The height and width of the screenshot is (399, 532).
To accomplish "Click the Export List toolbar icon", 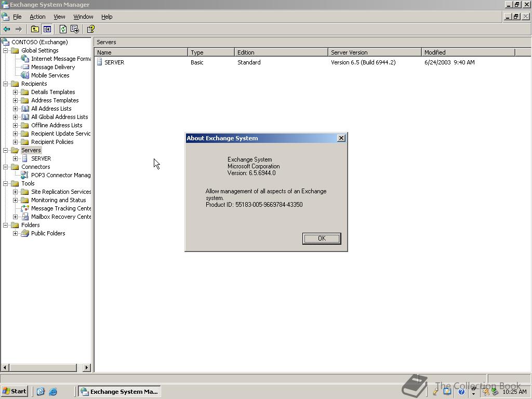I will coord(75,29).
